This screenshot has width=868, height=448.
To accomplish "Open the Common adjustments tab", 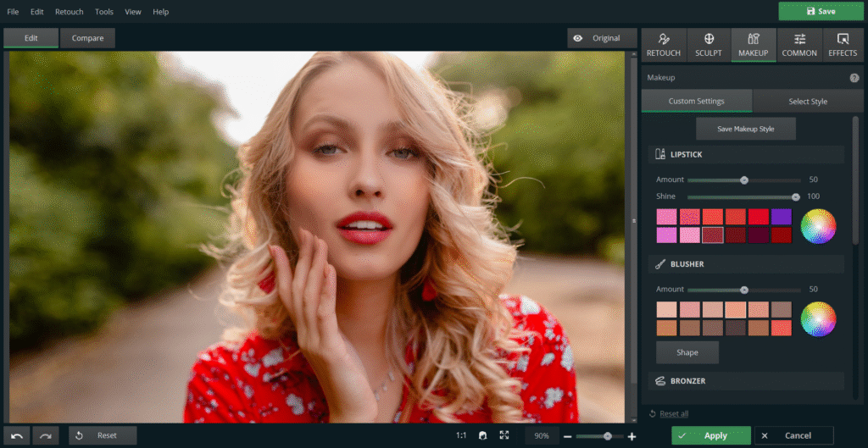I will coord(799,45).
